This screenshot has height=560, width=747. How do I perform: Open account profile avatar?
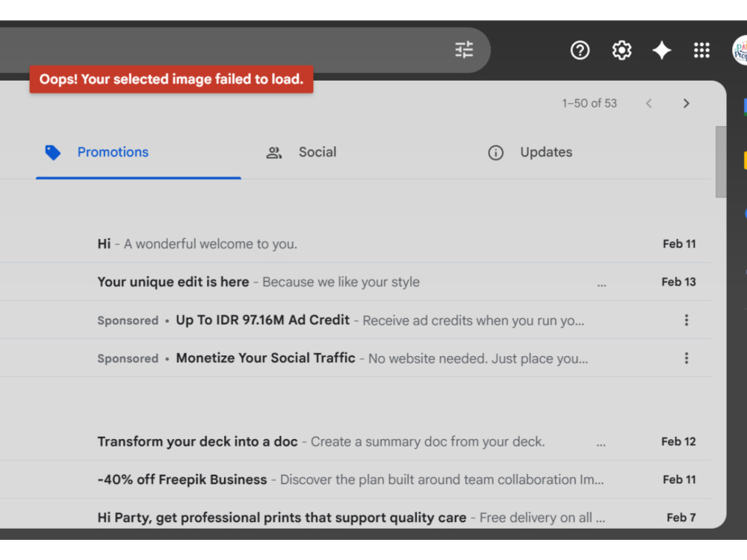[740, 50]
